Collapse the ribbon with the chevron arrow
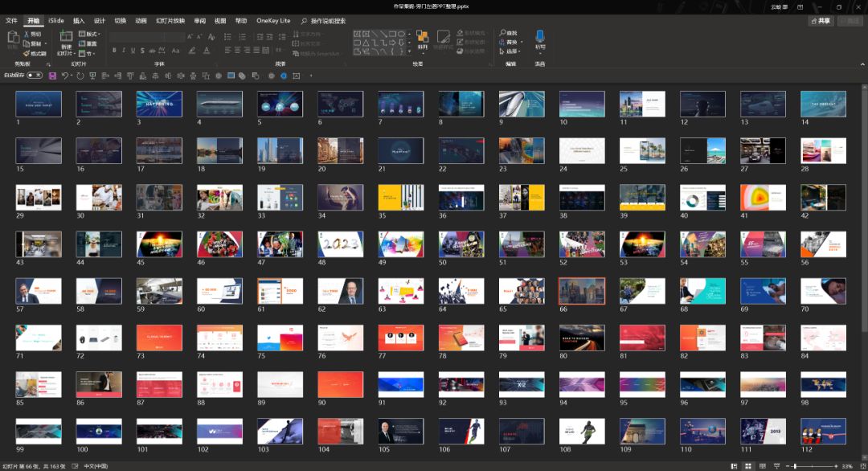This screenshot has width=868, height=471. click(x=861, y=63)
